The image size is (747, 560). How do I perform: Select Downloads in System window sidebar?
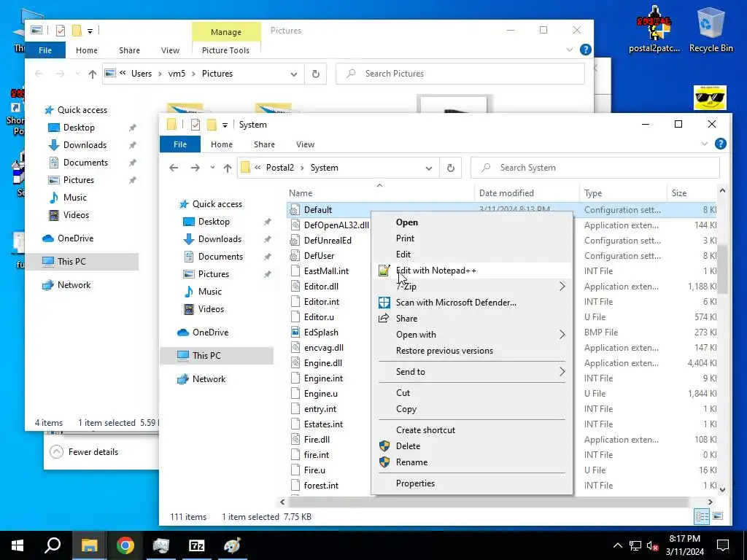[x=220, y=239]
